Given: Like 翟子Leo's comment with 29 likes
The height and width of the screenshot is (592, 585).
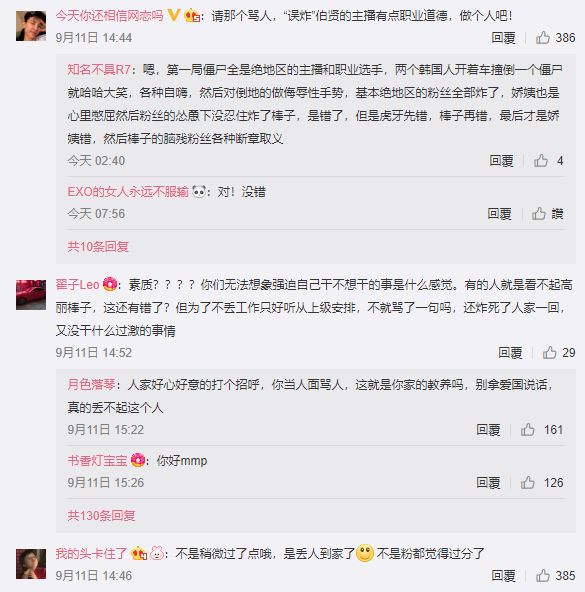Looking at the screenshot, I should tap(549, 353).
